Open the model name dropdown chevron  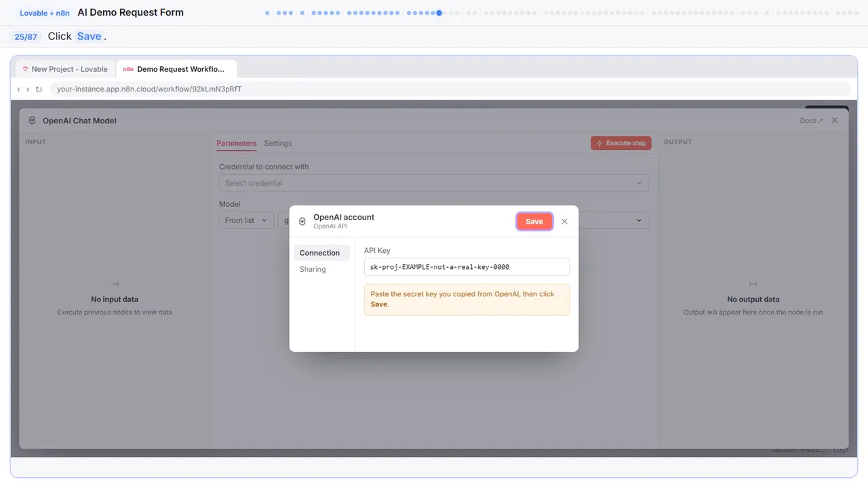[639, 220]
